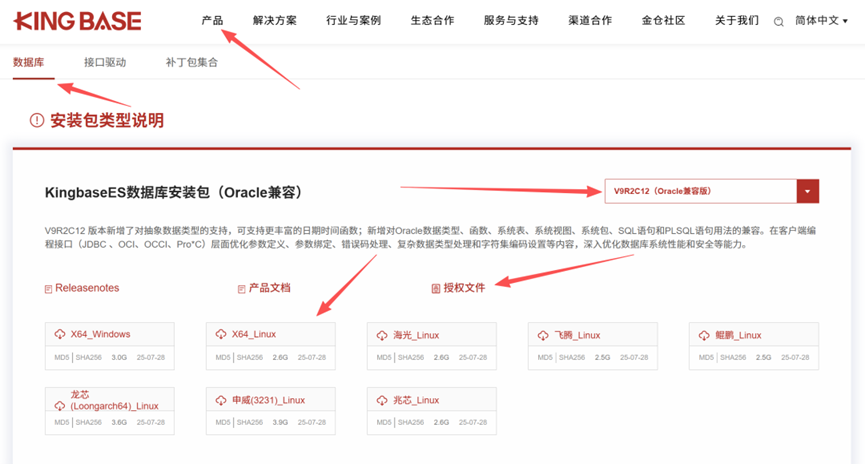Click the 鲲鹏_Linux download cloud icon

704,335
